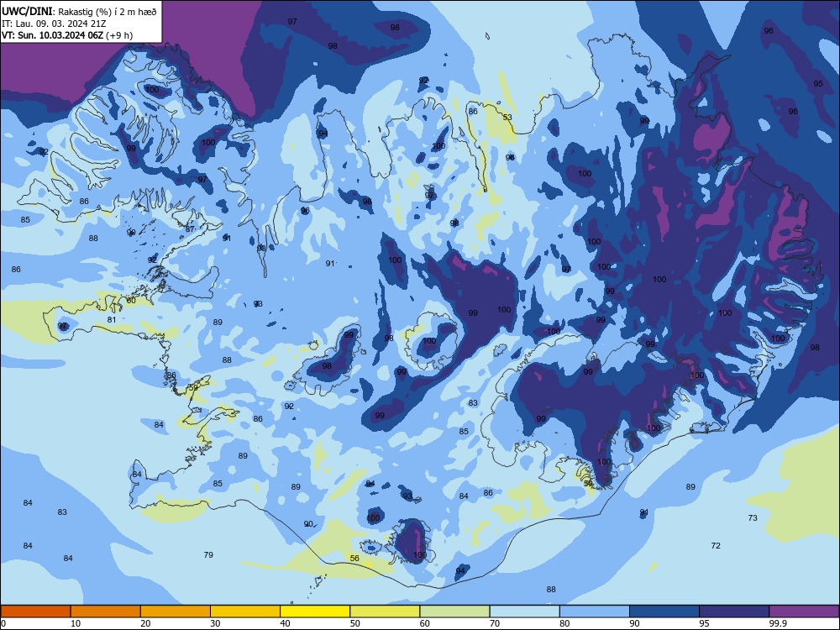
Task: Click the '87' humidity value on the map
Action: pos(190,228)
